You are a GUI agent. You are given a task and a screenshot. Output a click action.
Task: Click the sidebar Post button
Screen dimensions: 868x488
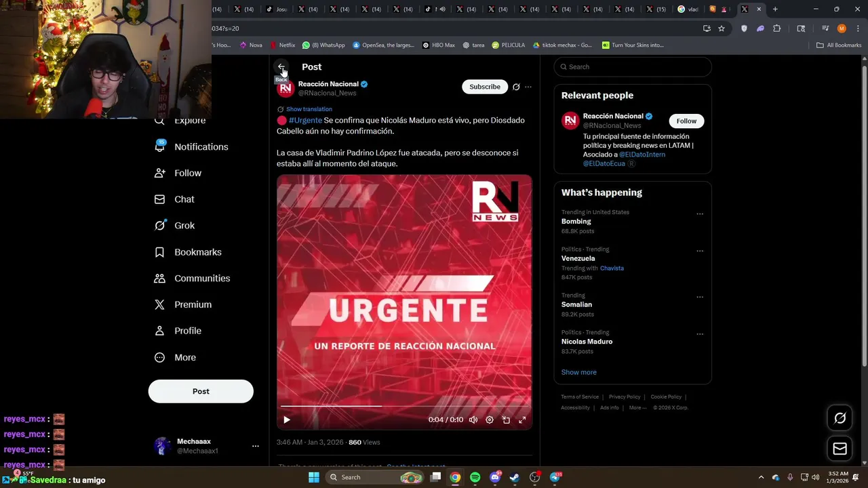pyautogui.click(x=201, y=391)
